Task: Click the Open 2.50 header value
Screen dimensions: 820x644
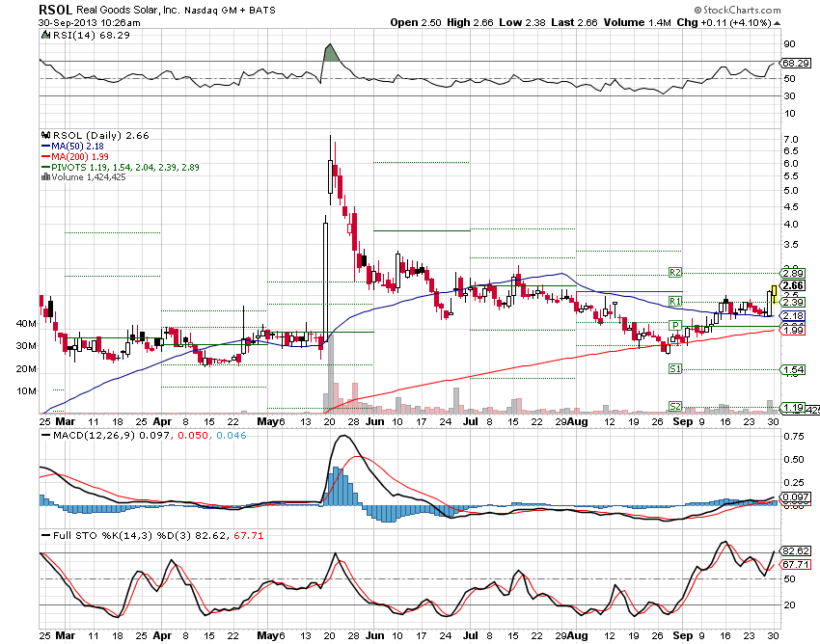Action: pyautogui.click(x=416, y=22)
